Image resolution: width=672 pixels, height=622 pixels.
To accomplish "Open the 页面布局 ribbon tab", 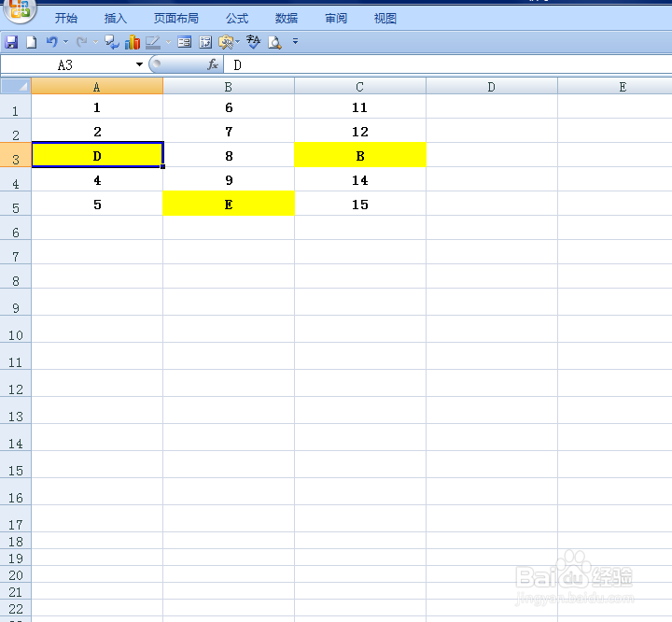I will (x=176, y=19).
